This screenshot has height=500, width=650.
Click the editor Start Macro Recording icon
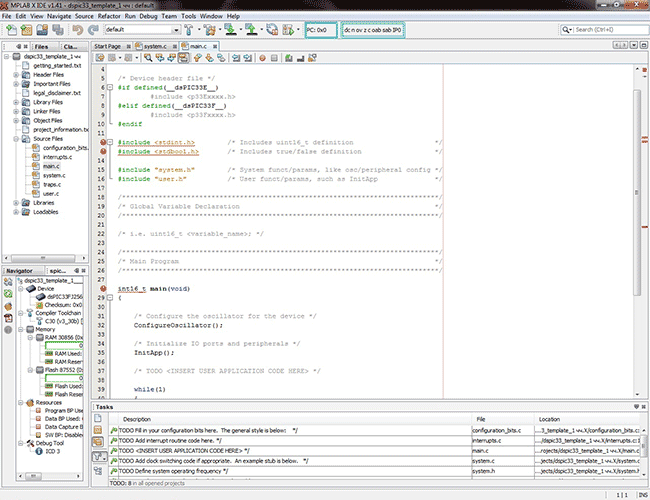pyautogui.click(x=262, y=58)
